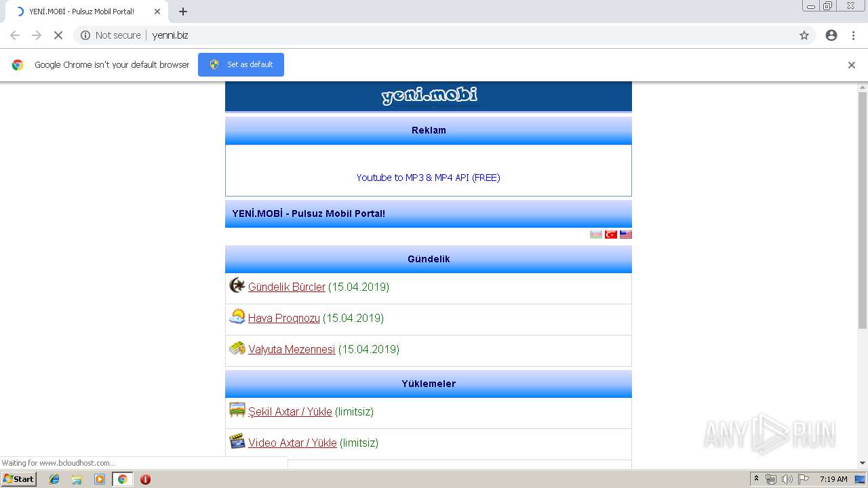Open the Windows Start menu

pos(18,479)
